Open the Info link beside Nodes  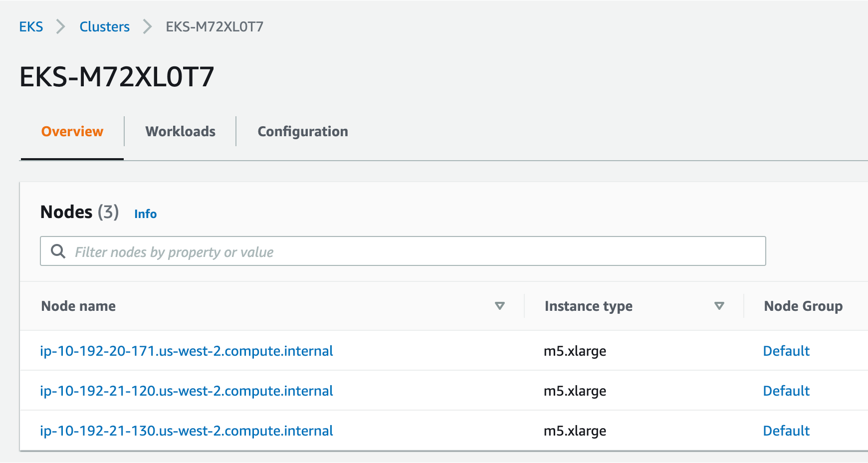click(145, 214)
